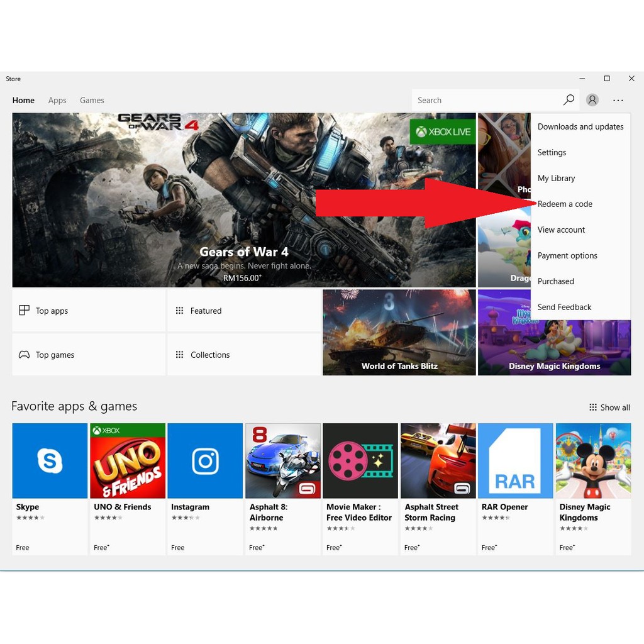Open Movie Maker Free Video Editor tile
Screen dimensions: 644x644
[360, 461]
